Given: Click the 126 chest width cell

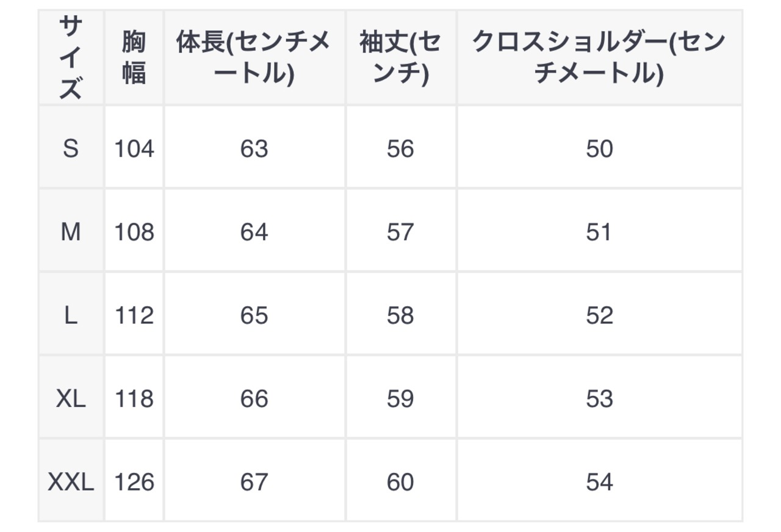Looking at the screenshot, I should coord(134,483).
